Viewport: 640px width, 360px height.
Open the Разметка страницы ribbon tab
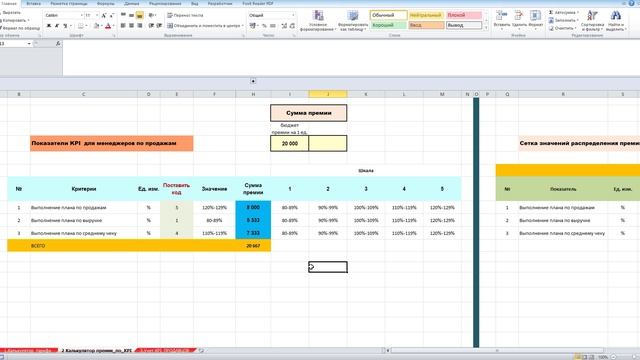click(x=69, y=3)
